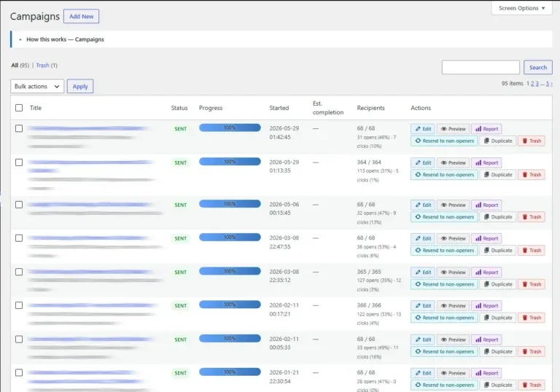Click the Started column header
The image size is (560, 392).
[x=279, y=108]
